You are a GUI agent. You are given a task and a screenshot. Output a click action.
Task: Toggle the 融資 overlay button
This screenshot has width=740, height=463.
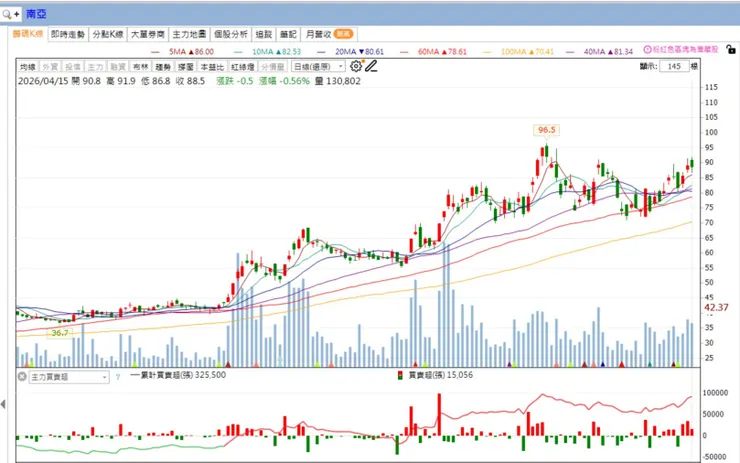tap(118, 67)
